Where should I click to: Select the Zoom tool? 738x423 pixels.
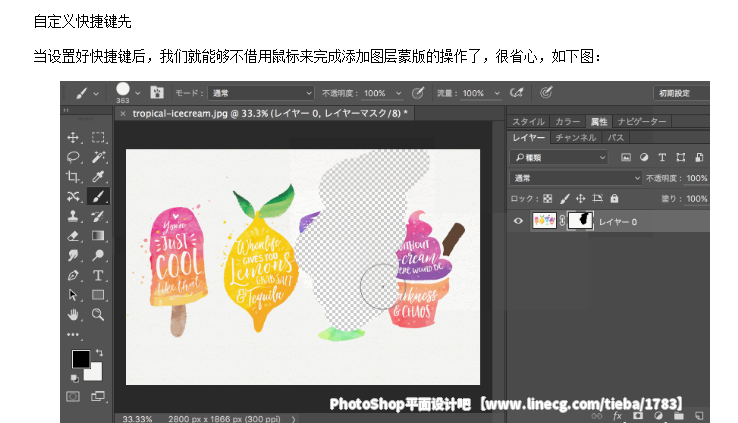[x=98, y=315]
